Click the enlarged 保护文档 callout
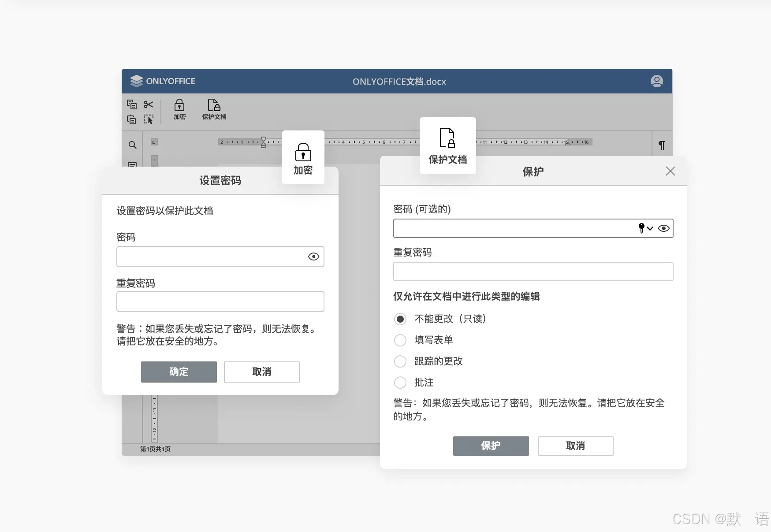This screenshot has width=771, height=532. pyautogui.click(x=448, y=145)
